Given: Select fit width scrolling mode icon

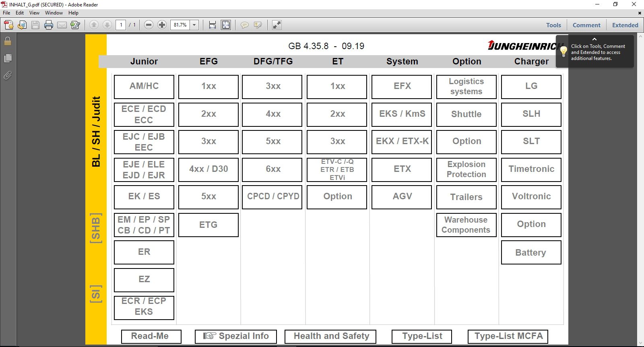Looking at the screenshot, I should tap(213, 25).
